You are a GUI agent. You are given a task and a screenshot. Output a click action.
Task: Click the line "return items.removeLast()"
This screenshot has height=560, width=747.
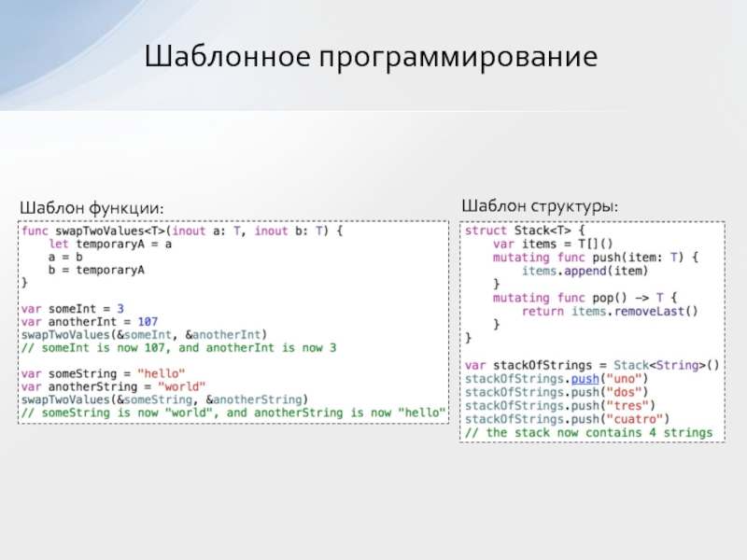tap(610, 312)
